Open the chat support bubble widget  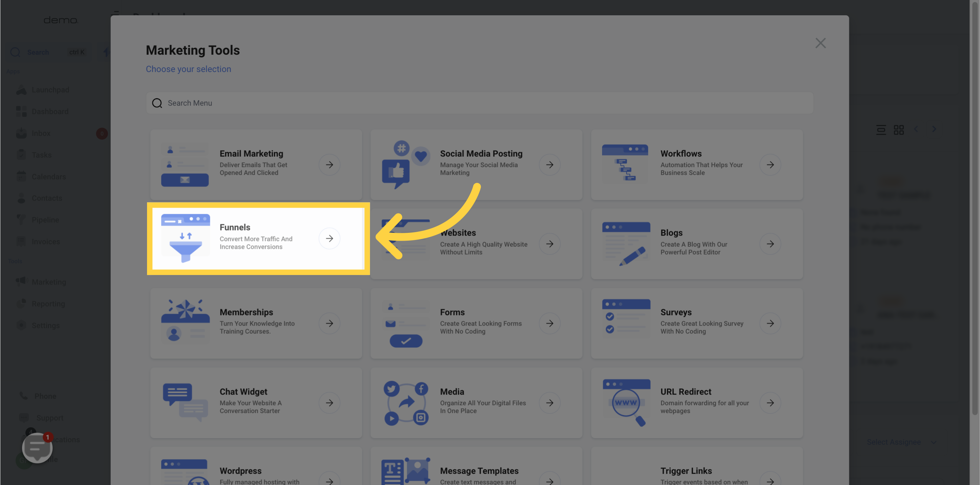(37, 448)
